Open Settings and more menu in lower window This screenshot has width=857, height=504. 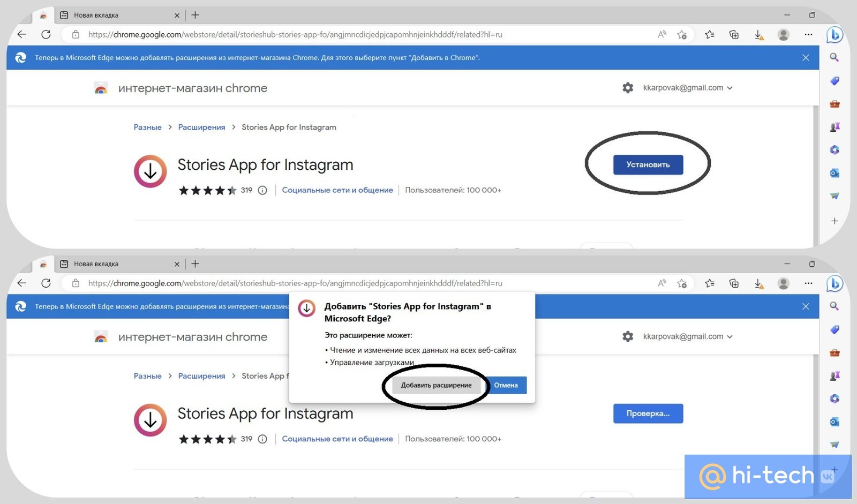click(808, 283)
